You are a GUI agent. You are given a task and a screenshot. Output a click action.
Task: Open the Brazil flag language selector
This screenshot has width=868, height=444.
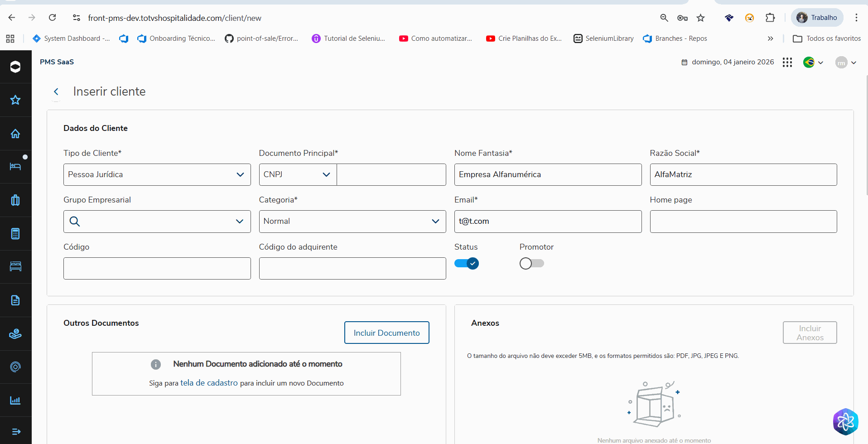click(813, 63)
